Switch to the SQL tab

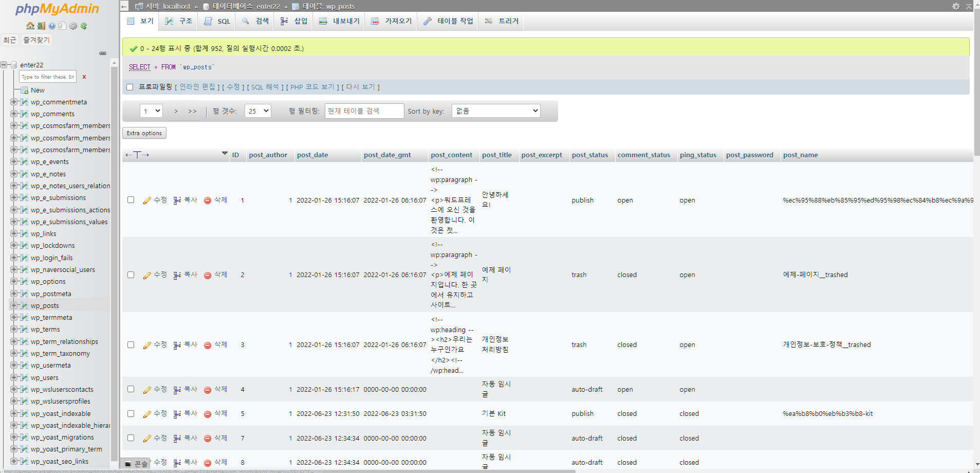tap(218, 21)
